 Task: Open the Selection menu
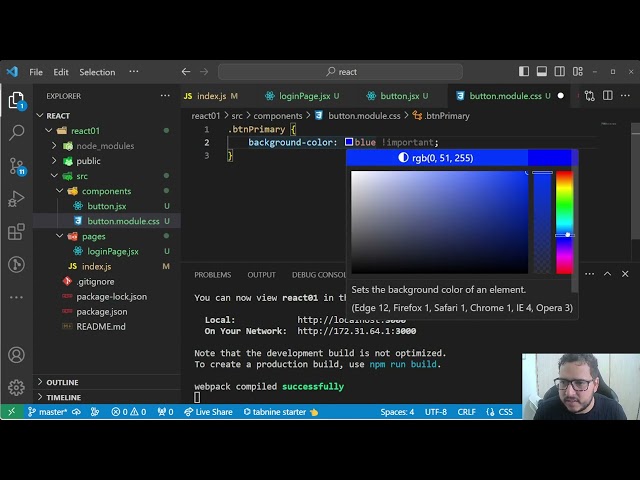tap(97, 72)
